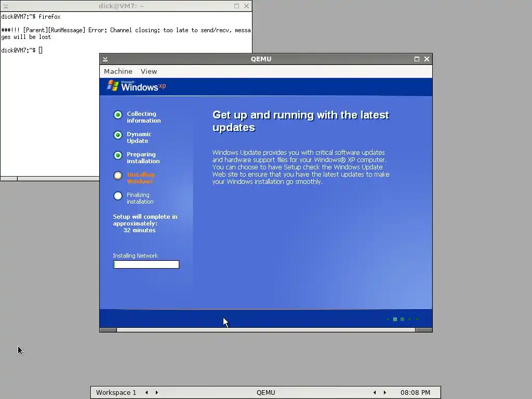This screenshot has height=399, width=532.
Task: Select the QEMU entry in the taskbar
Action: (265, 393)
